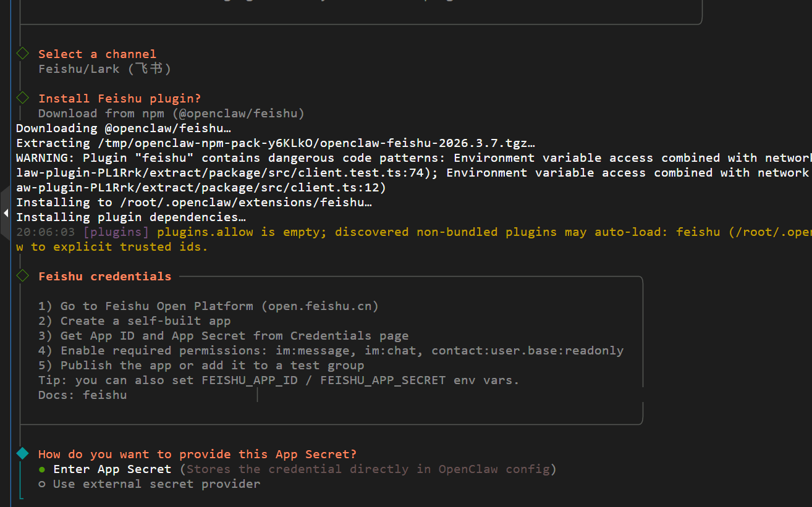Click the green bullet of Enter App Secret
Viewport: 812px width, 507px height.
point(42,469)
